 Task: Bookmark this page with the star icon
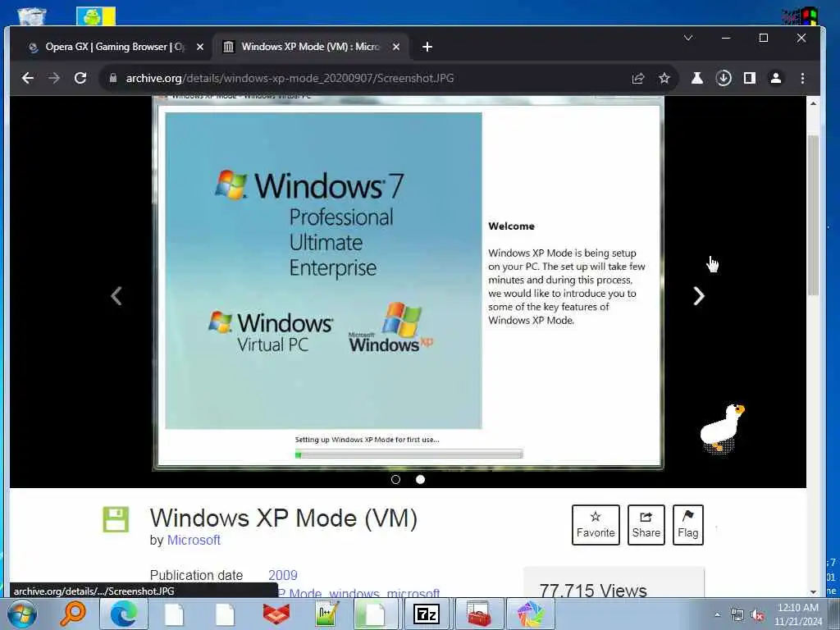coord(664,78)
